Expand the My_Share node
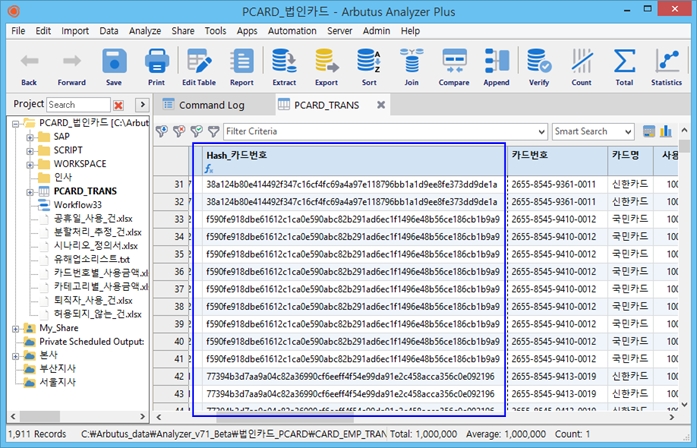Screen dimensions: 697x448 point(16,329)
